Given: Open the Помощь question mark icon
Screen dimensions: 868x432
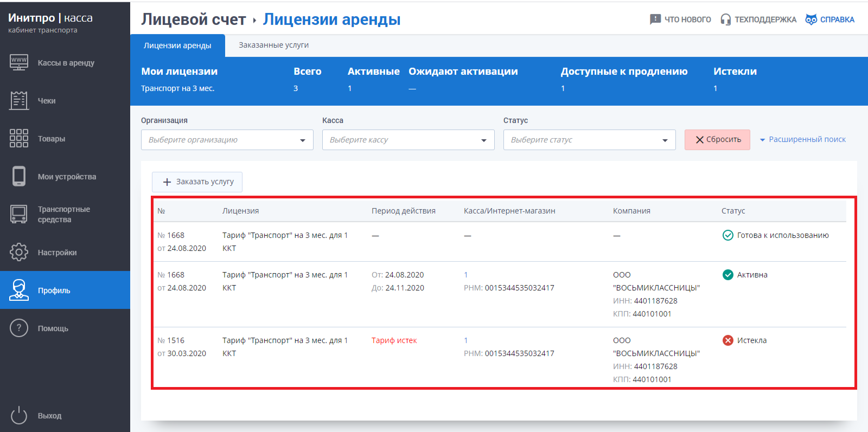Looking at the screenshot, I should pos(19,328).
